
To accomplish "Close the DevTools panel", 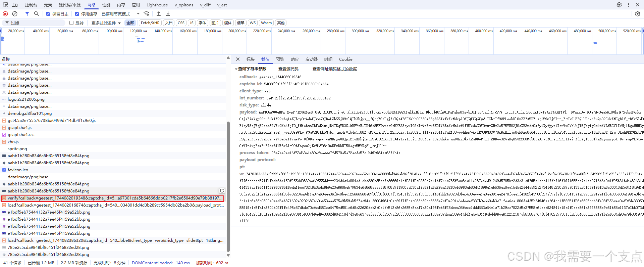I will (638, 5).
